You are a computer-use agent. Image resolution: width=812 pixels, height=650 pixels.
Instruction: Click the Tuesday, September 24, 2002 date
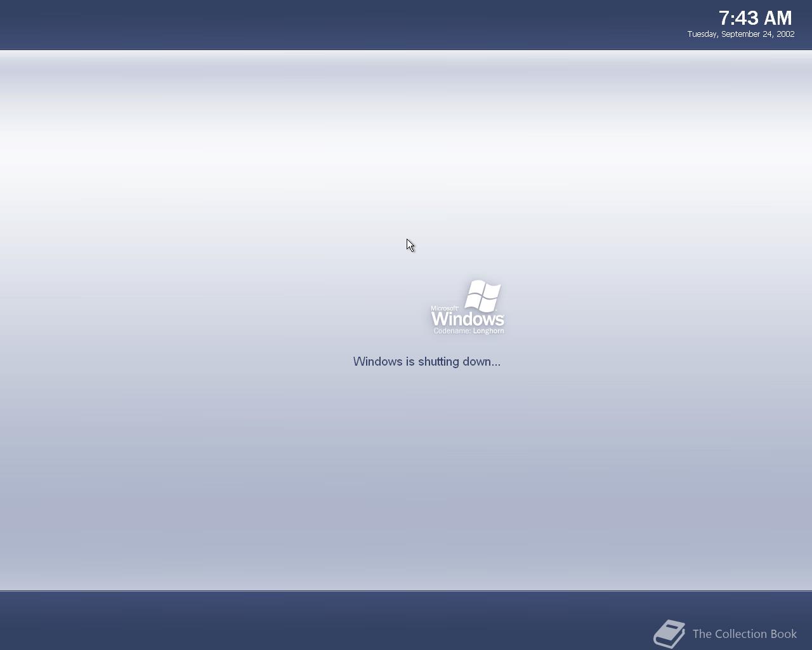[740, 34]
